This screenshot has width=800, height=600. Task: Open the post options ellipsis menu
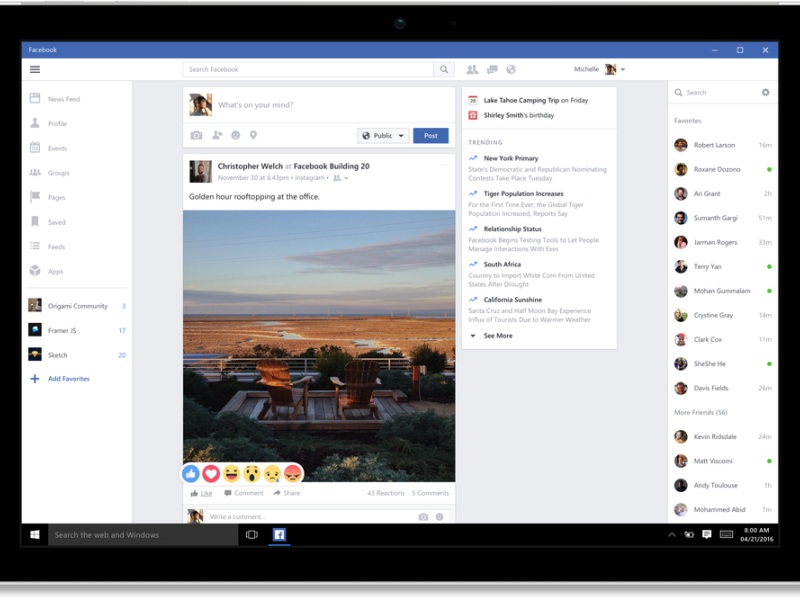tap(444, 165)
